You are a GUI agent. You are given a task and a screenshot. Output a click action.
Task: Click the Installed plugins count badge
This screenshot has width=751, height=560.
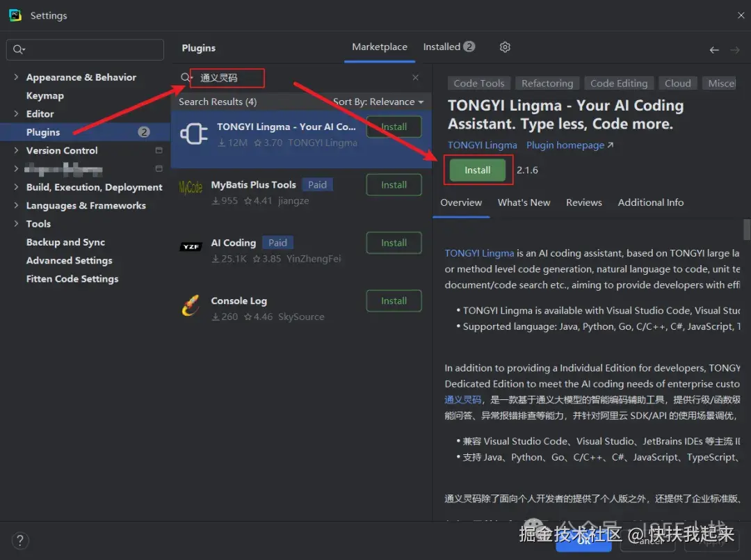pyautogui.click(x=469, y=47)
